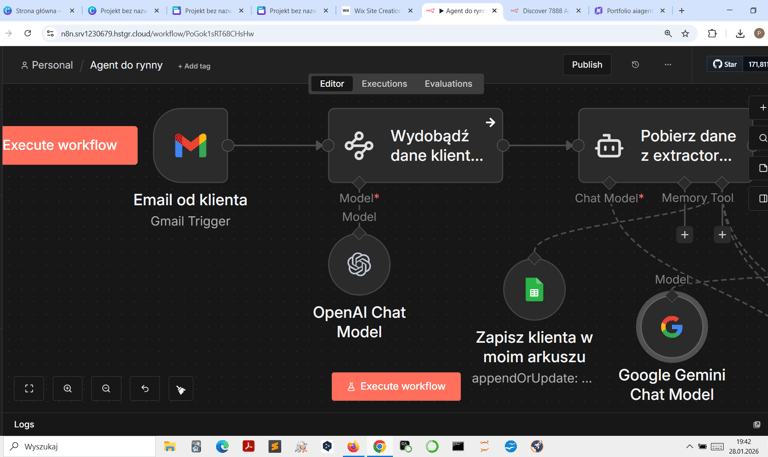Expand the Logs panel with pop-out icon
This screenshot has height=457, width=768.
click(757, 425)
